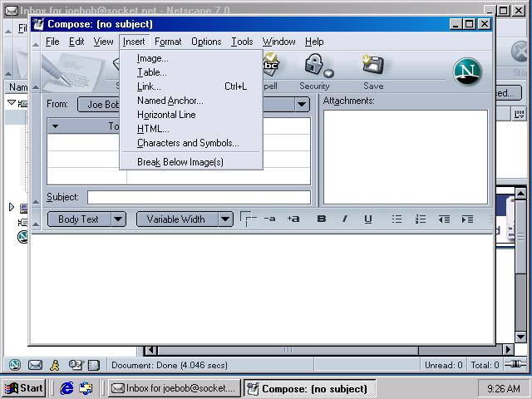This screenshot has width=532, height=399.
Task: Open the Variable Width font dropdown
Action: coord(185,219)
